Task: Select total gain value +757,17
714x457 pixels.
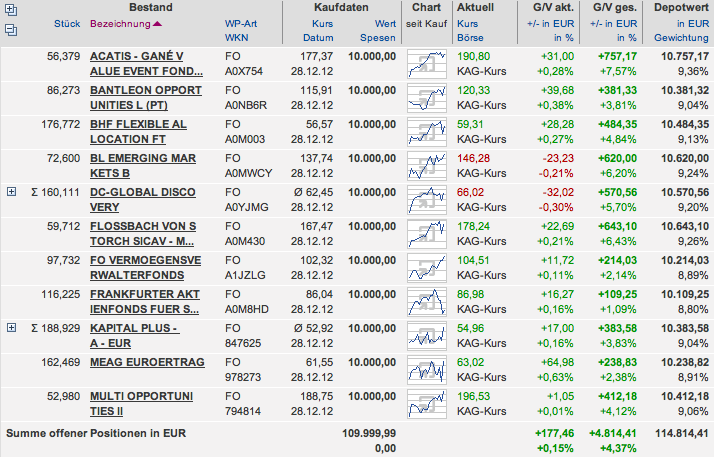Action: pyautogui.click(x=617, y=56)
